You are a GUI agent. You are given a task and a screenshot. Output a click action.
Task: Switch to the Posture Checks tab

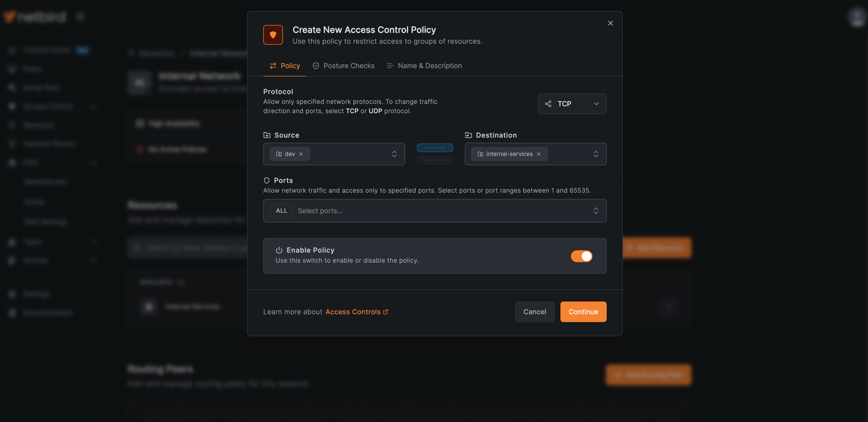(x=343, y=66)
